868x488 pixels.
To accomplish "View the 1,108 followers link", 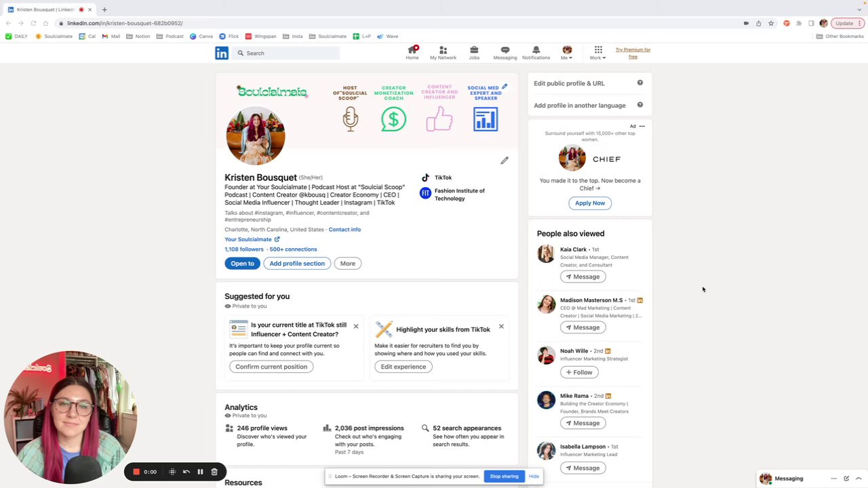I will (244, 249).
